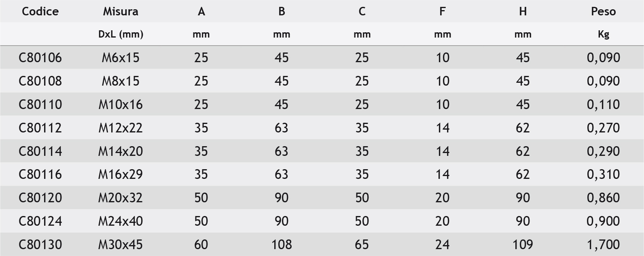Click the Kg unit label
644x256 pixels.
point(603,34)
